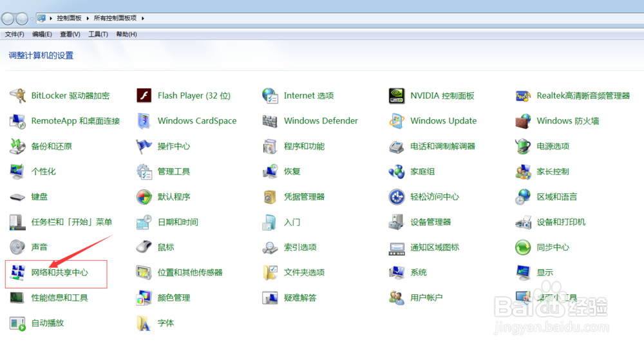
Task: Click the 操作中心 flag icon
Action: point(144,146)
